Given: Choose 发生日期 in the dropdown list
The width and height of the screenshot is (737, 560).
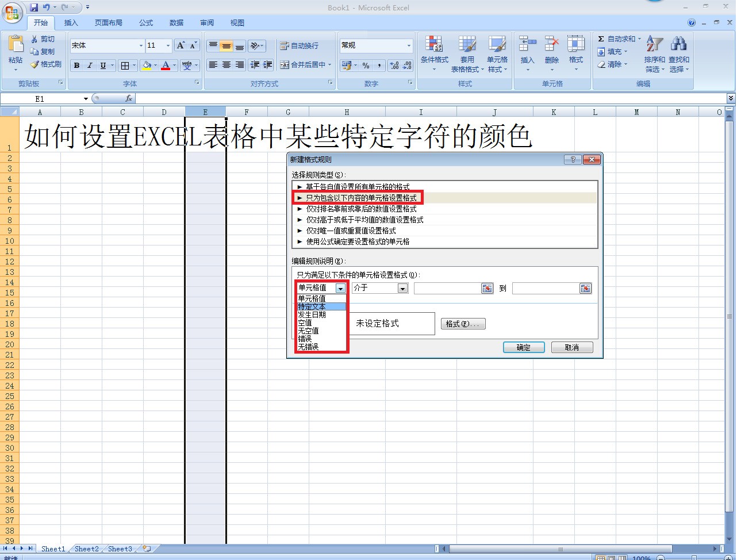Looking at the screenshot, I should click(x=321, y=314).
